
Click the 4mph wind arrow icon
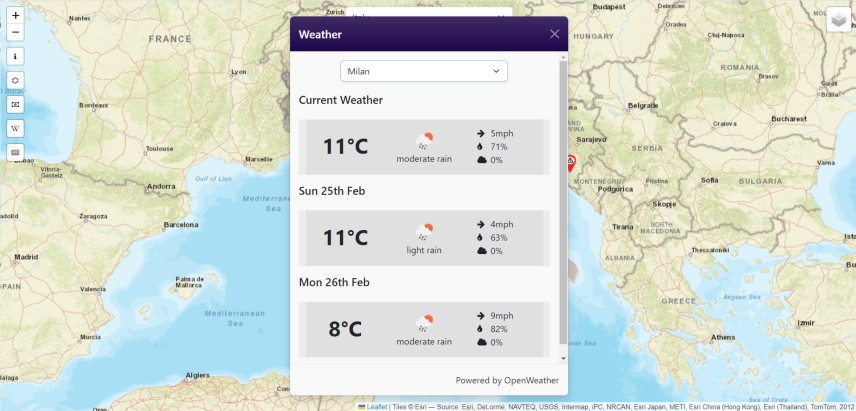coord(481,224)
